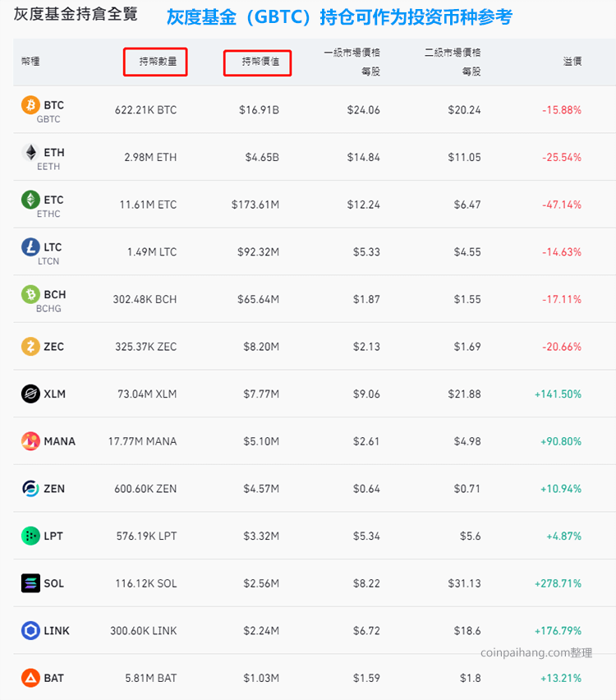The width and height of the screenshot is (616, 700).
Task: Click the 幣種 column header
Action: tap(30, 61)
